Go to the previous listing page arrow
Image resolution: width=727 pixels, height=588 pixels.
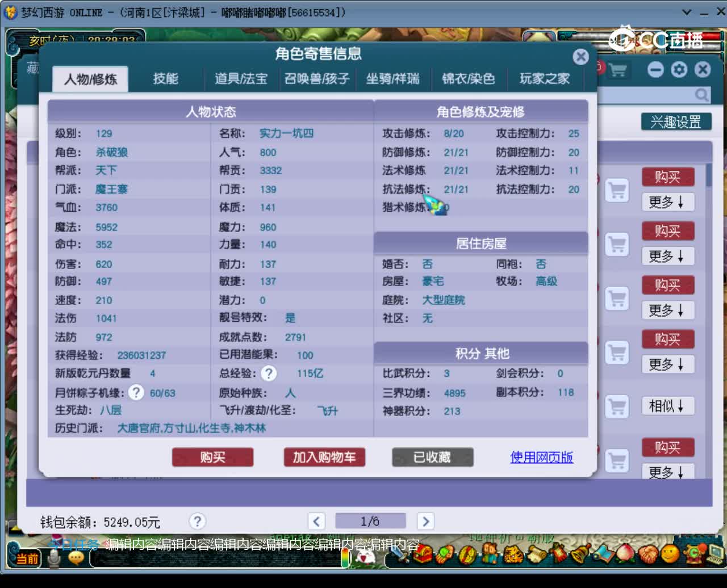point(316,521)
